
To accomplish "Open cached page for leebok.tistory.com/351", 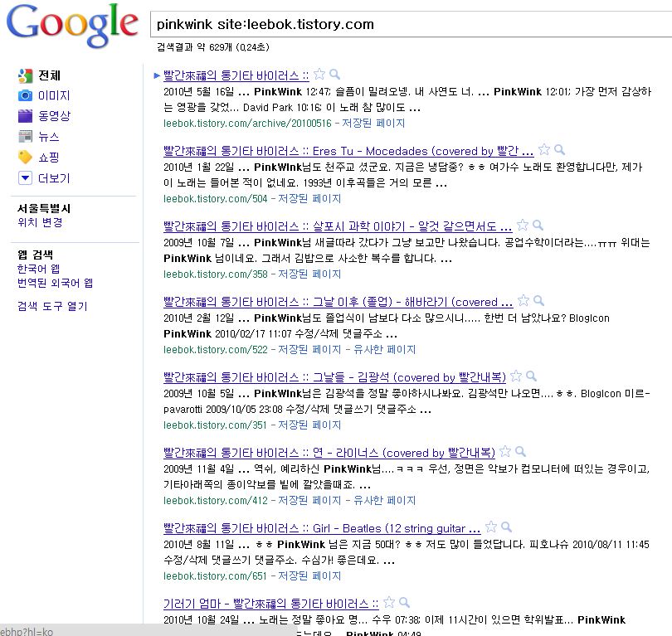I will pyautogui.click(x=309, y=425).
